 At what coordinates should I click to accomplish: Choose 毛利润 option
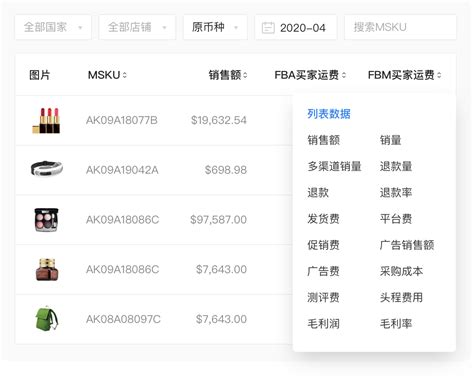(x=323, y=324)
